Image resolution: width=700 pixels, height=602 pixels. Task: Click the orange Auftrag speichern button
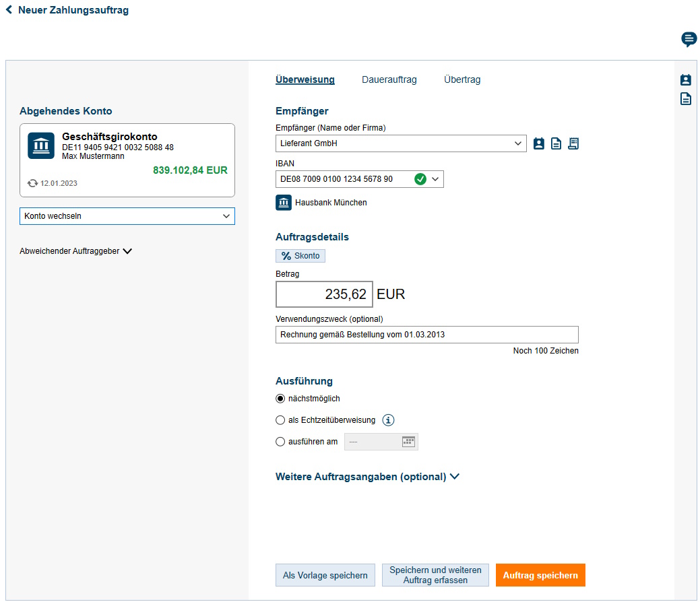pyautogui.click(x=540, y=575)
